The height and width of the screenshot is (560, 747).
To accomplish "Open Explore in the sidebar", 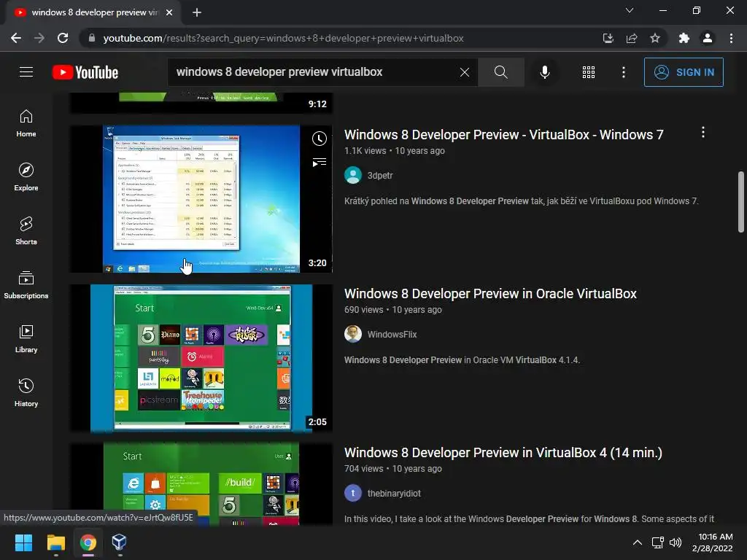I will [x=26, y=177].
